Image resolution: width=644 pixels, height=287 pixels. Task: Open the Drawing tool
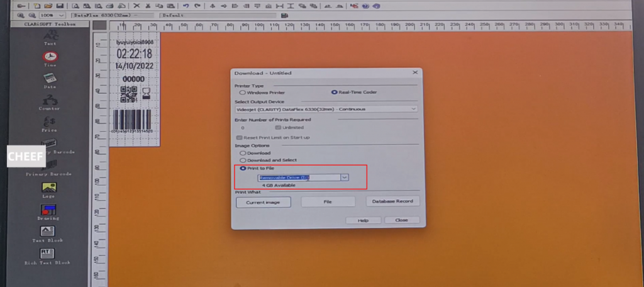pyautogui.click(x=48, y=210)
